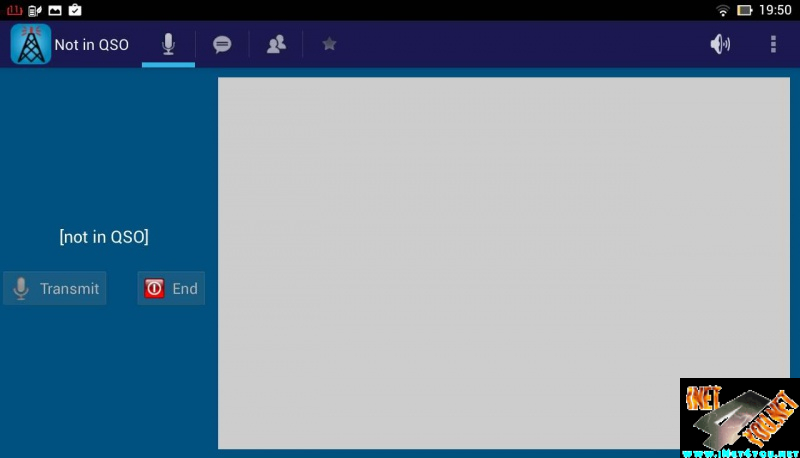Viewport: 800px width, 458px height.
Task: Open the text chat message tab
Action: pos(222,45)
